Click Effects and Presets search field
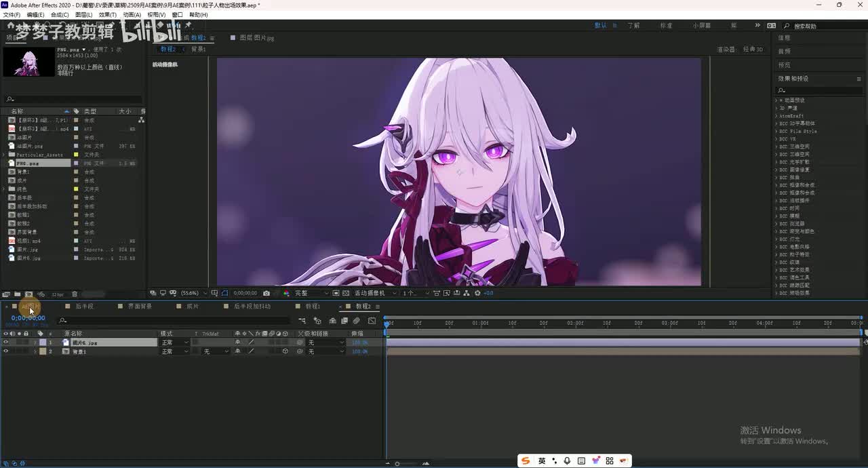This screenshot has width=868, height=468. (818, 90)
